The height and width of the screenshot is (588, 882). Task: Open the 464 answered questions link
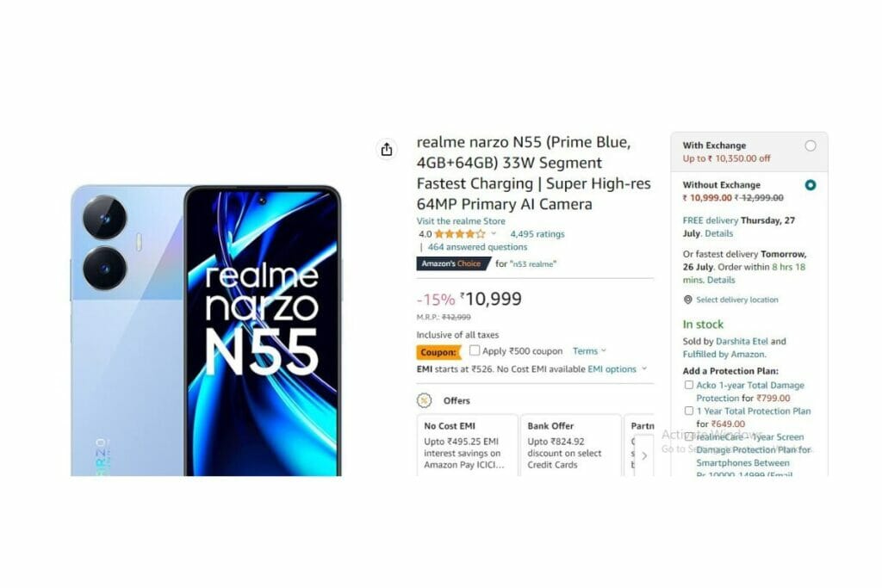(477, 247)
